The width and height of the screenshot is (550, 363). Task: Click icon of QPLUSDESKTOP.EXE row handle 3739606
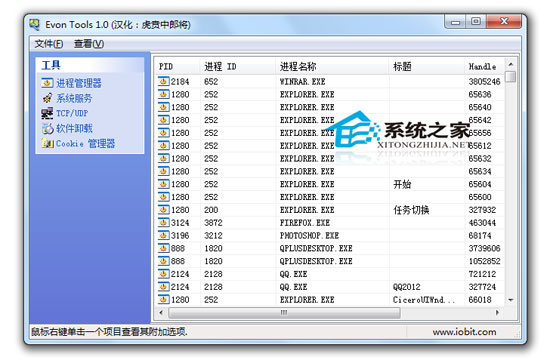click(163, 248)
